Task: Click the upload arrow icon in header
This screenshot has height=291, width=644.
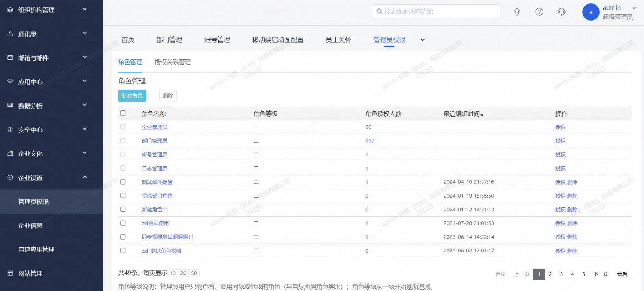Action: point(517,12)
